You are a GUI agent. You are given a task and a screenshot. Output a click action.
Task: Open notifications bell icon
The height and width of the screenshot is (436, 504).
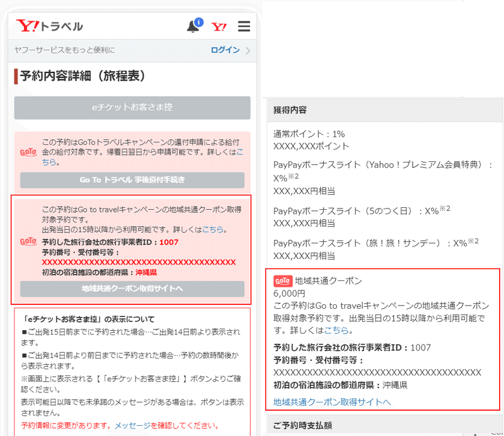pos(195,25)
